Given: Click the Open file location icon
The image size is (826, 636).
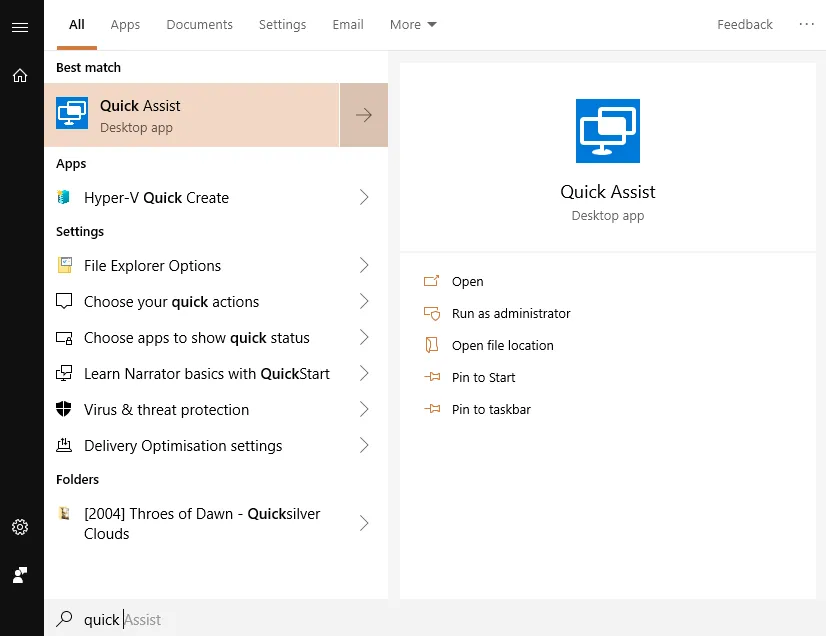Looking at the screenshot, I should pos(431,345).
